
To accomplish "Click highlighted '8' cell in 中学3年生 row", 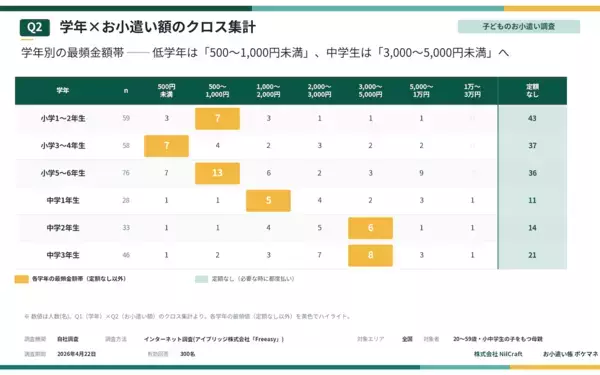I will click(370, 255).
